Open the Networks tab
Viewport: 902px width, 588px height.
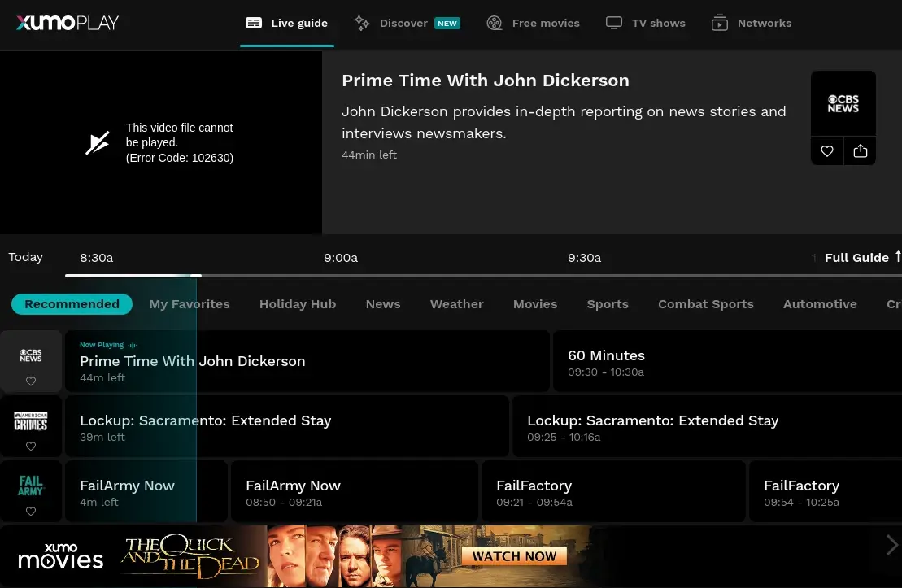coord(752,23)
